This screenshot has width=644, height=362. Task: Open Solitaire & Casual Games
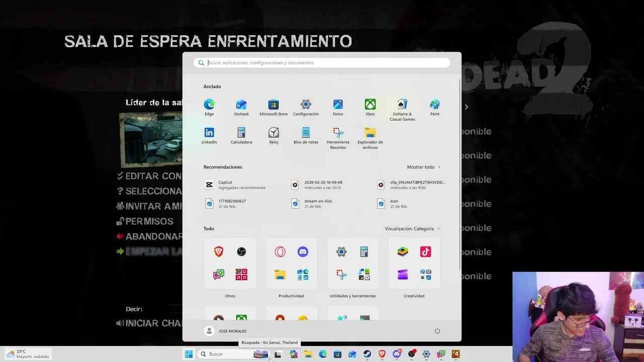403,110
